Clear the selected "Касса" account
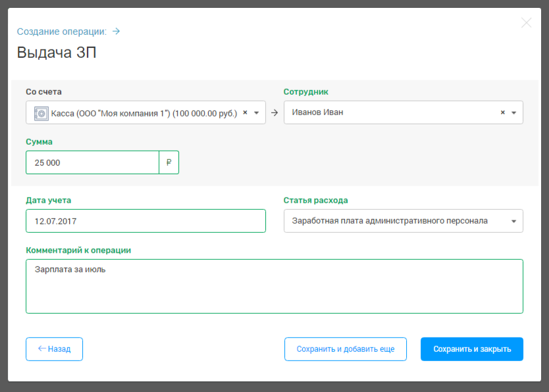Image resolution: width=549 pixels, height=392 pixels. click(x=245, y=112)
